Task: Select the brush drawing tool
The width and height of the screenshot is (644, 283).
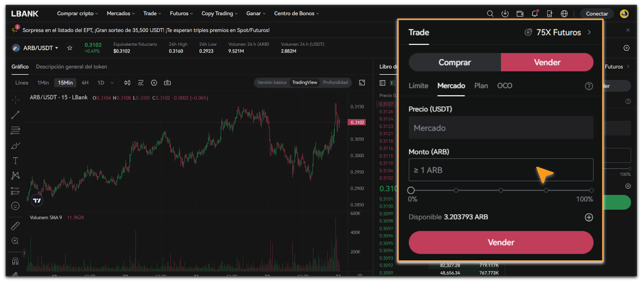Action: [15, 146]
